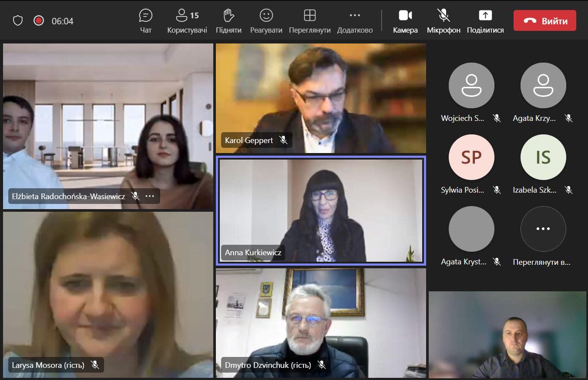Open options dots on Elżbieta's video tile
The width and height of the screenshot is (588, 380).
coord(150,196)
